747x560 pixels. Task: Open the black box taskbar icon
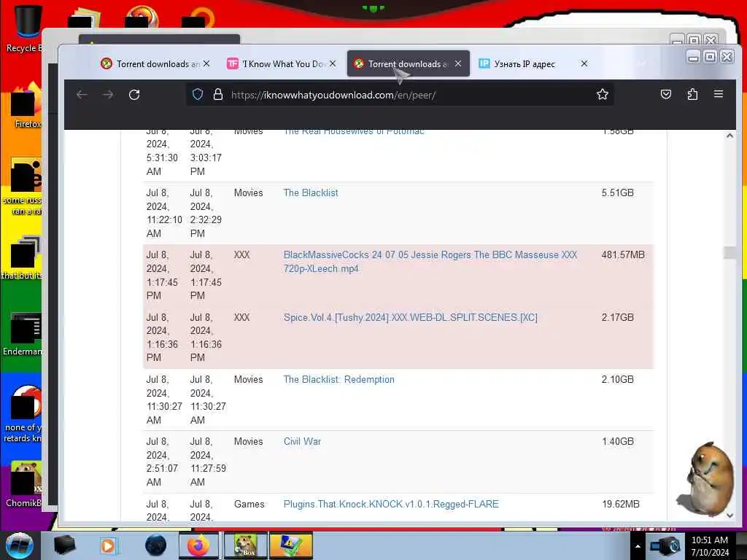64,545
